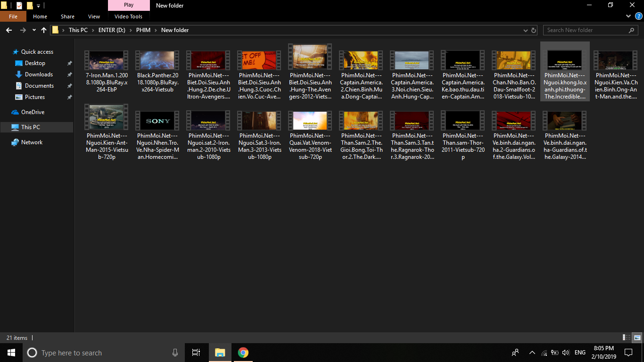The image size is (644, 362).
Task: Switch to Details view in status bar
Action: pyautogui.click(x=627, y=337)
